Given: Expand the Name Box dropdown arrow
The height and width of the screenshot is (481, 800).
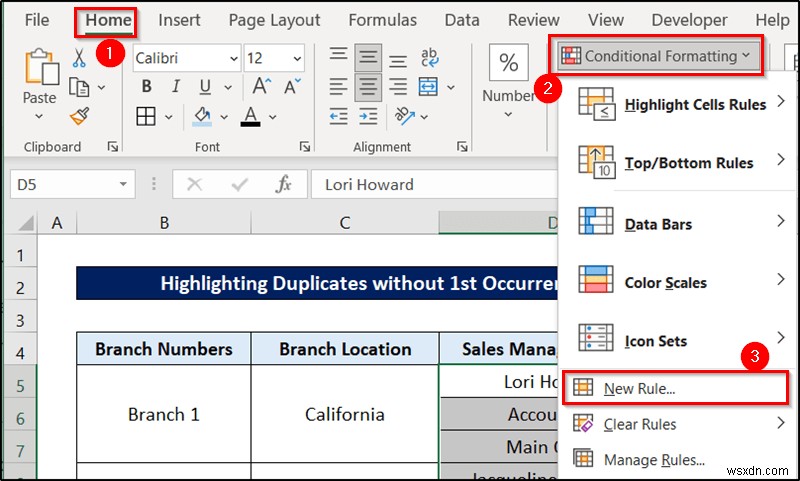Looking at the screenshot, I should (123, 184).
